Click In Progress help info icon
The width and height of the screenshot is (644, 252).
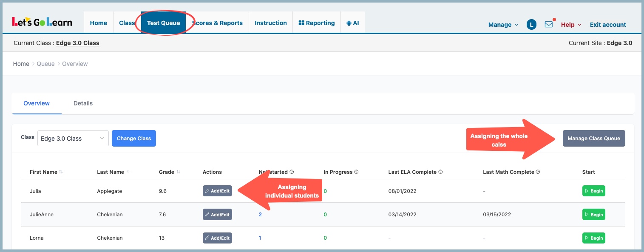click(356, 172)
